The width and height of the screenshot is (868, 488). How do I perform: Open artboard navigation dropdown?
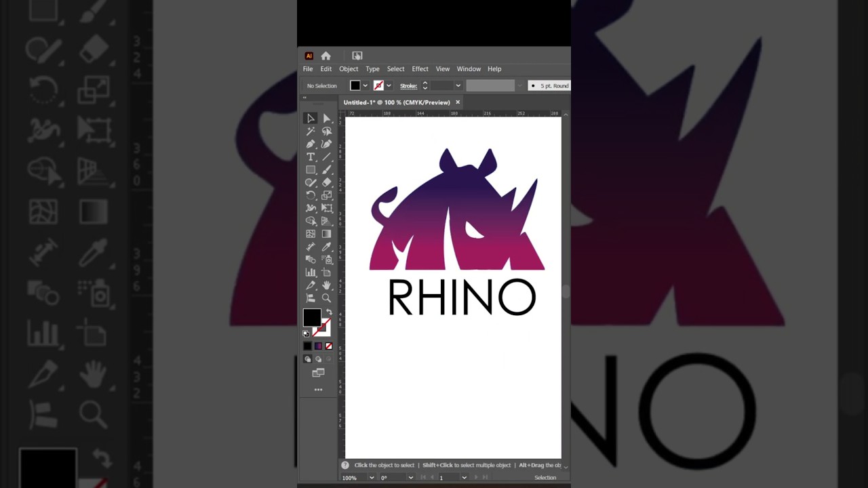point(464,478)
